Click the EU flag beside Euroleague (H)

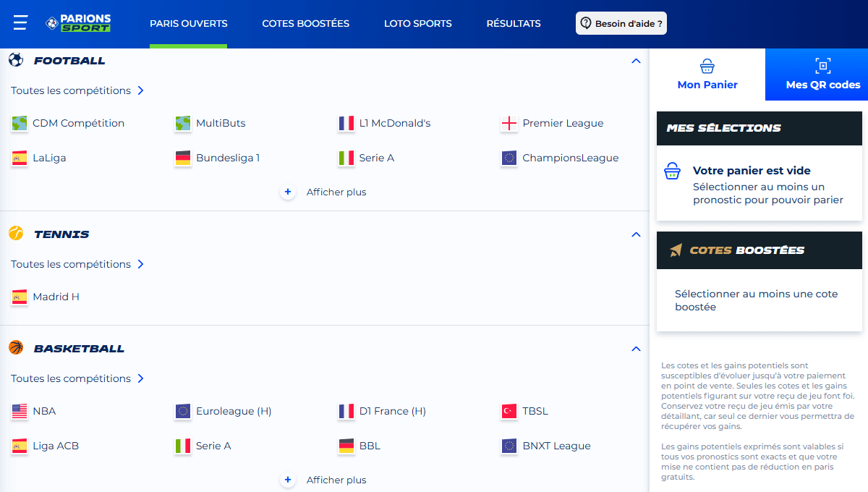click(183, 411)
